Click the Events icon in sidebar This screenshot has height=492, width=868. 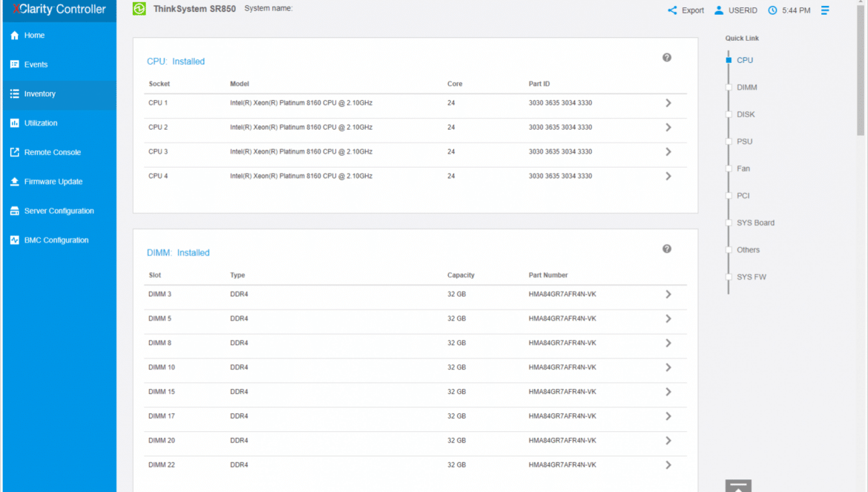[x=14, y=65]
